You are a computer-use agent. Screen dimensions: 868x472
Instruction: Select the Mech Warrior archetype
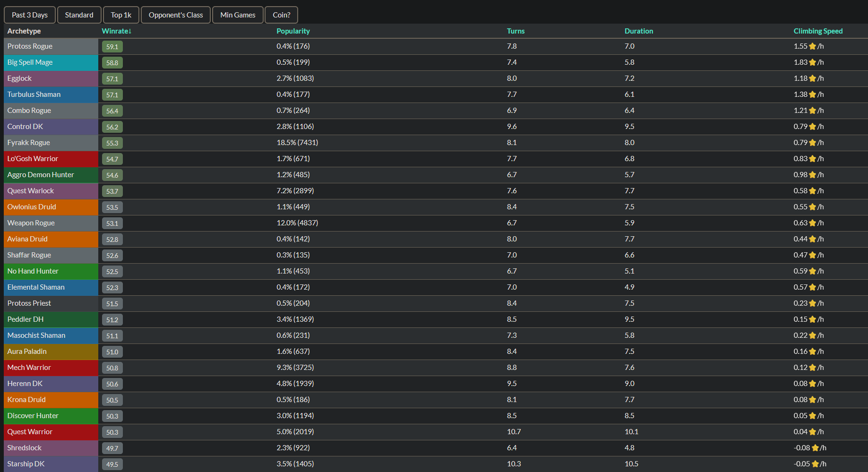point(51,368)
